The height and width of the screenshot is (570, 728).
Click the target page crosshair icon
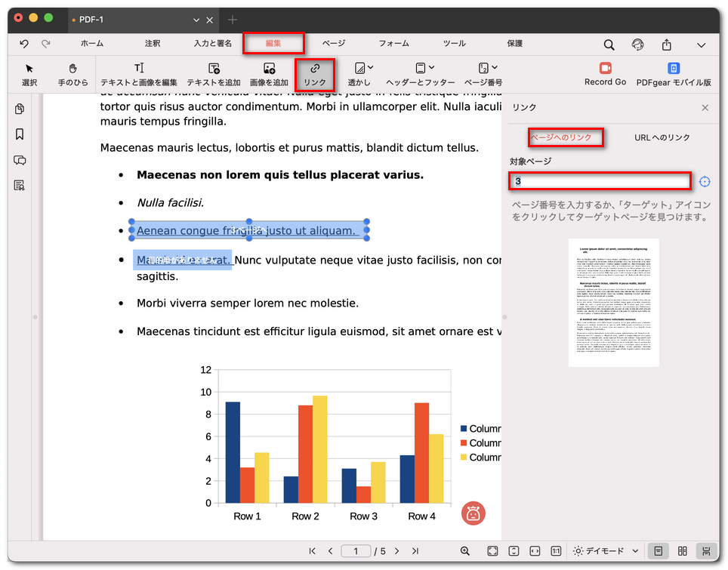coord(705,181)
